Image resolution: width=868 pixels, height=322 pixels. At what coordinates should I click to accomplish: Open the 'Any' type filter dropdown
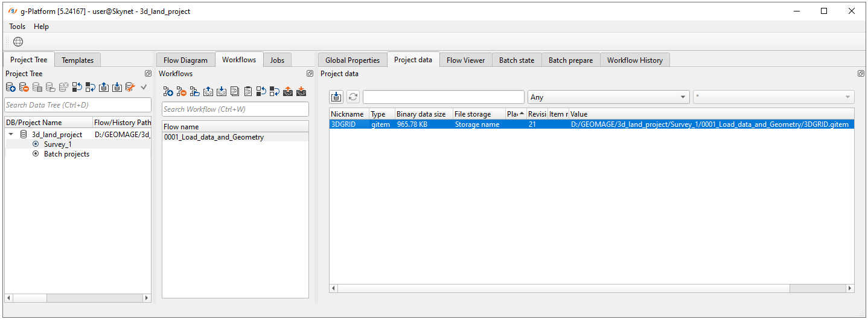pos(608,97)
